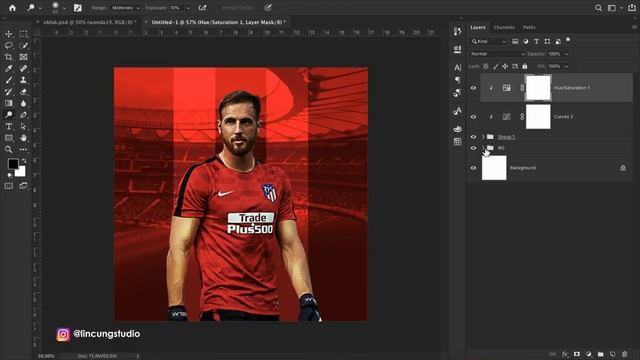
Task: Hide the Background layer
Action: [473, 168]
